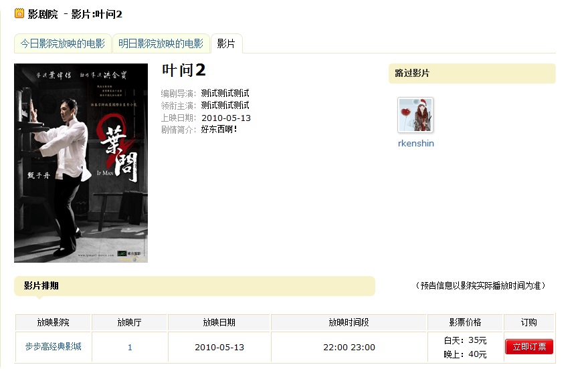Click the schedule date cell 2010-05-13
This screenshot has height=377, width=588.
pyautogui.click(x=219, y=348)
